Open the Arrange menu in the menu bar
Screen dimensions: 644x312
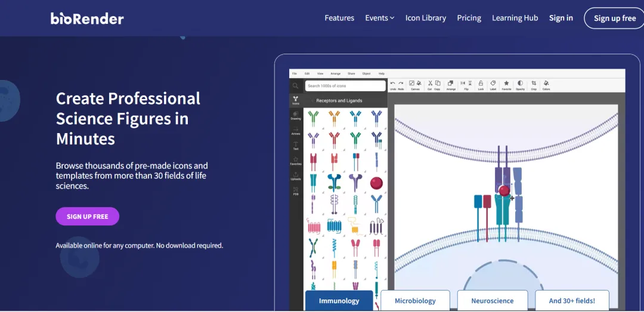[336, 73]
